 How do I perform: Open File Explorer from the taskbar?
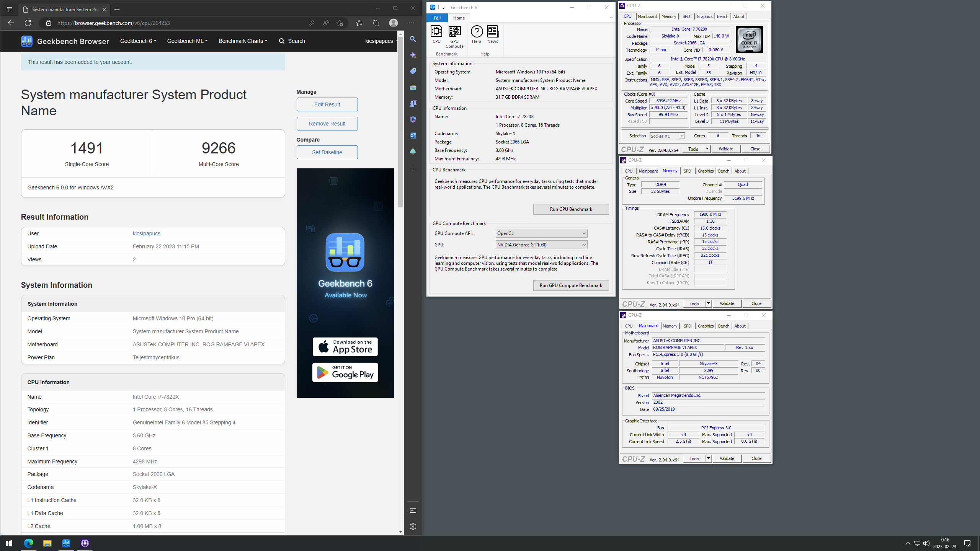pos(47,543)
